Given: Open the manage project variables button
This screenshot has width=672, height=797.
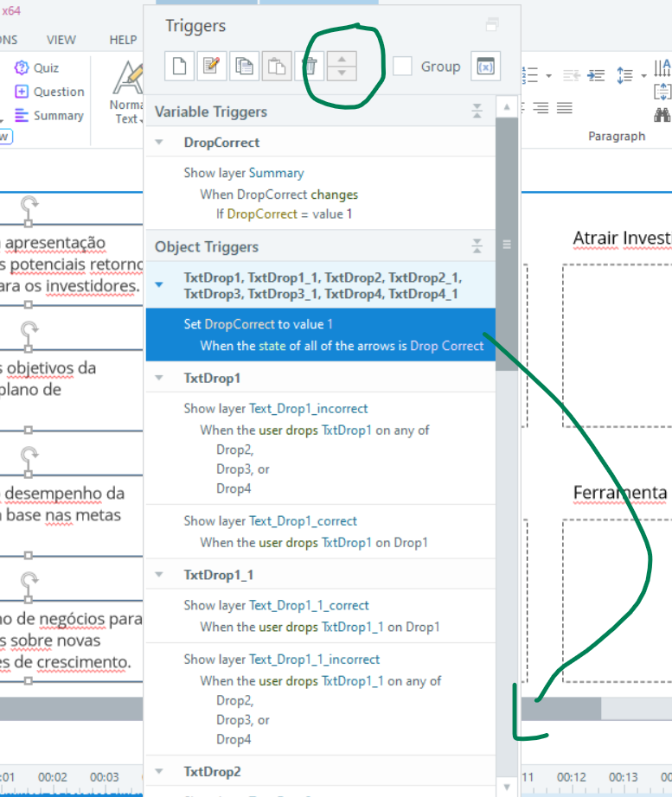Looking at the screenshot, I should click(x=485, y=67).
